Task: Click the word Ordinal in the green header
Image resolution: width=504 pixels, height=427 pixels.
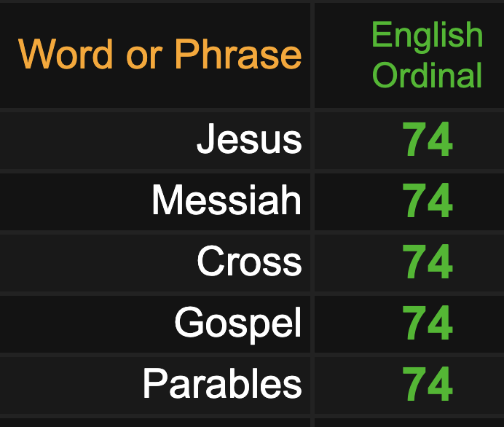Action: pos(428,74)
